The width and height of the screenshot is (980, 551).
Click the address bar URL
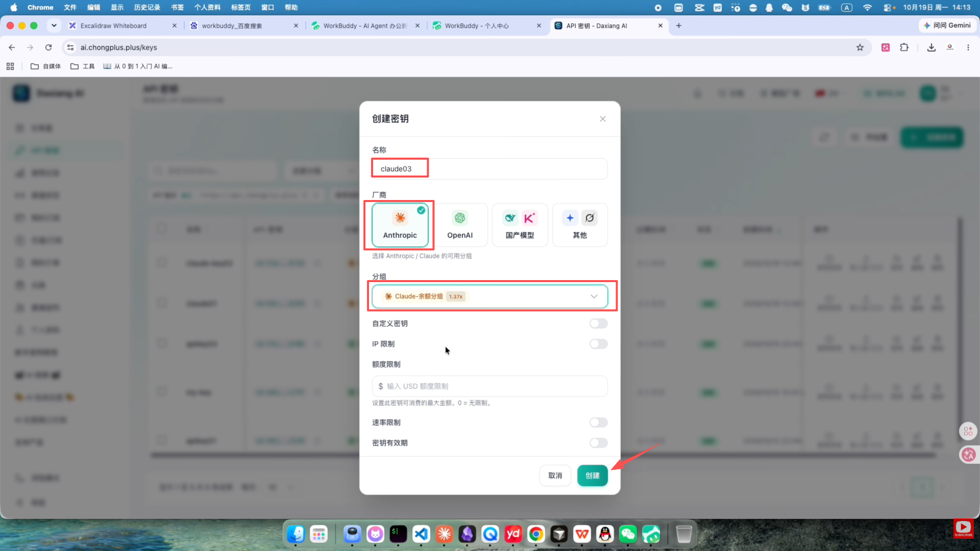point(119,47)
